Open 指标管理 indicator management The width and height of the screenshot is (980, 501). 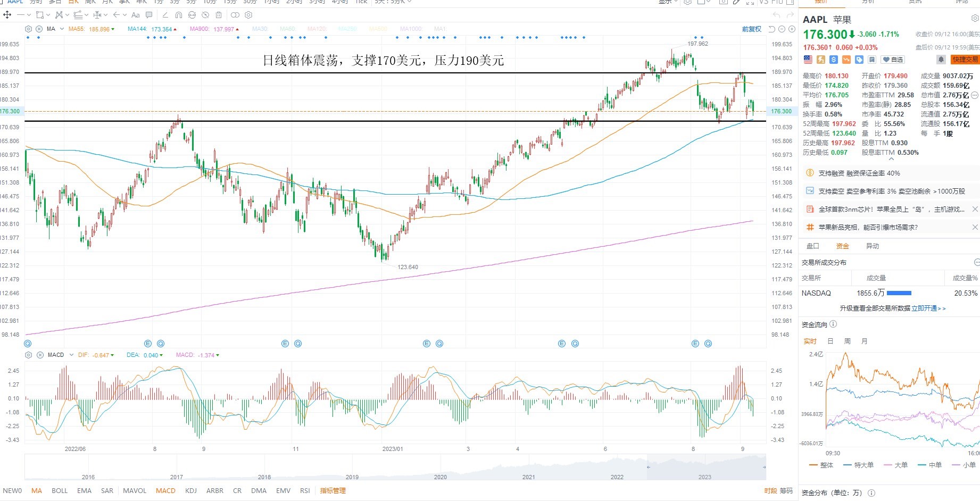333,490
